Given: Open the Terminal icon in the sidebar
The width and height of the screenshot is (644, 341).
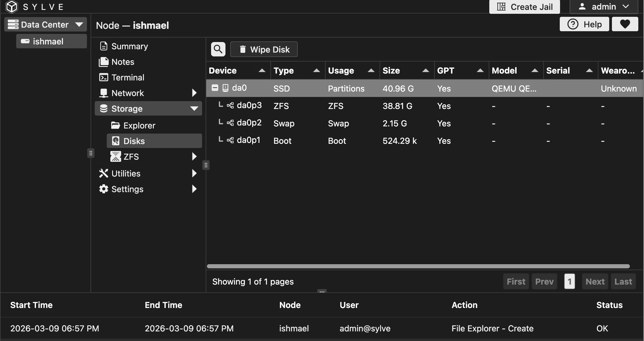Looking at the screenshot, I should [103, 77].
